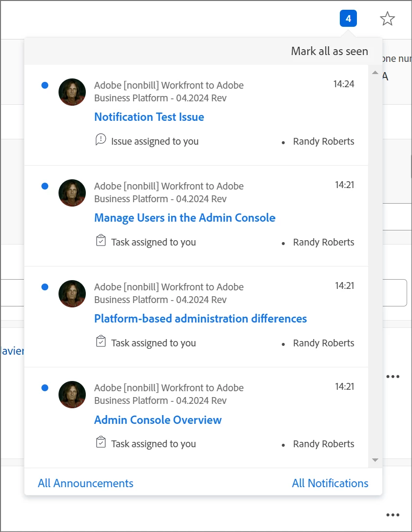Click Randy Roberts on Admin Console Overview
Screen dimensions: 412x532
324,444
